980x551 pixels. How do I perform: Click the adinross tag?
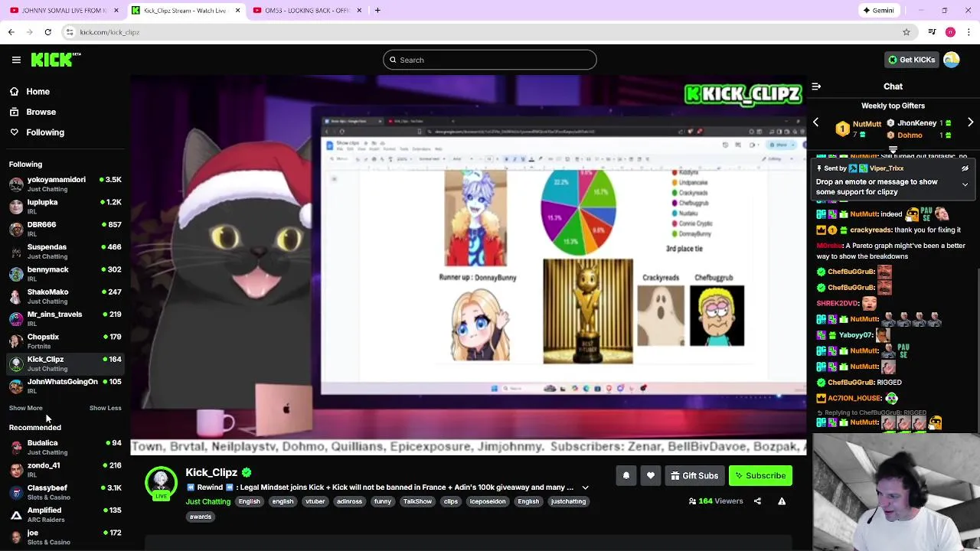(350, 502)
